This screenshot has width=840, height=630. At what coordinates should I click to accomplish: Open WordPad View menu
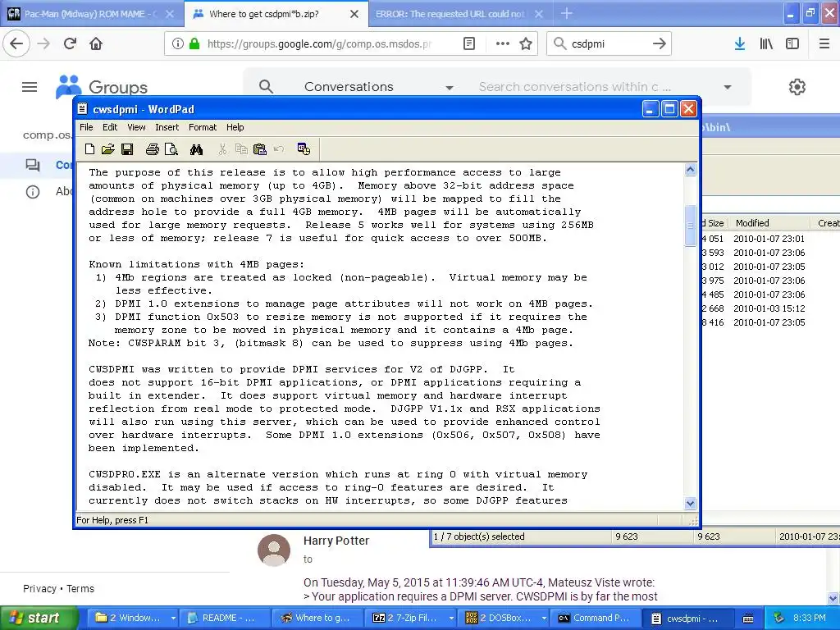pyautogui.click(x=136, y=127)
